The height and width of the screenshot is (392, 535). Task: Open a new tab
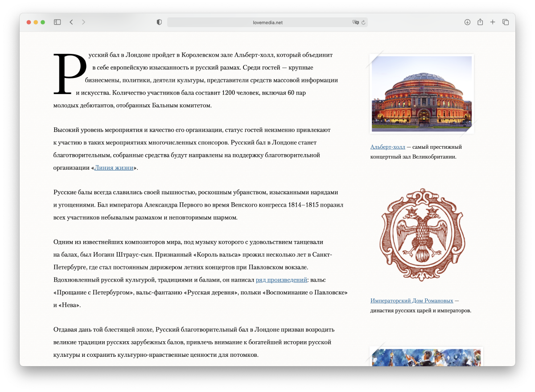pyautogui.click(x=493, y=22)
